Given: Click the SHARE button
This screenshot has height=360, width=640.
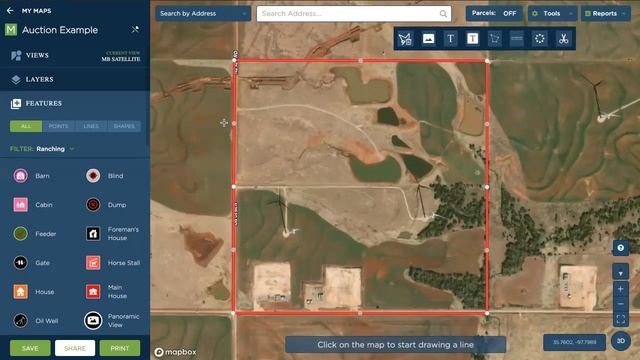Looking at the screenshot, I should tap(75, 348).
